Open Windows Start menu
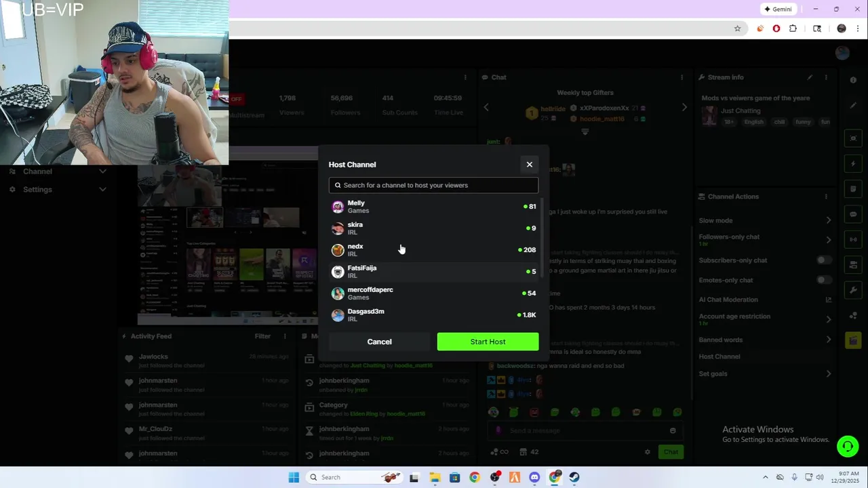Viewport: 868px width, 488px height. pos(294,477)
